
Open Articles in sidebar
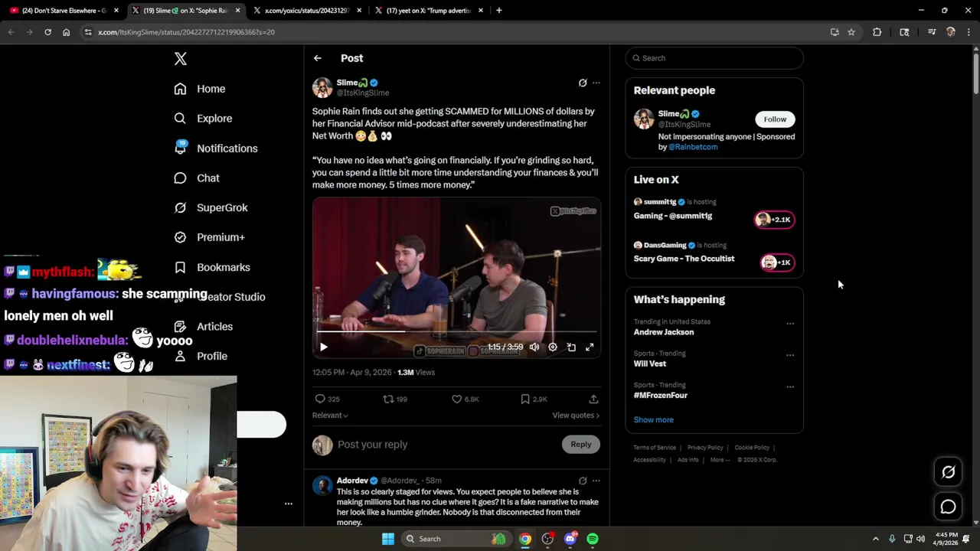pos(203,327)
